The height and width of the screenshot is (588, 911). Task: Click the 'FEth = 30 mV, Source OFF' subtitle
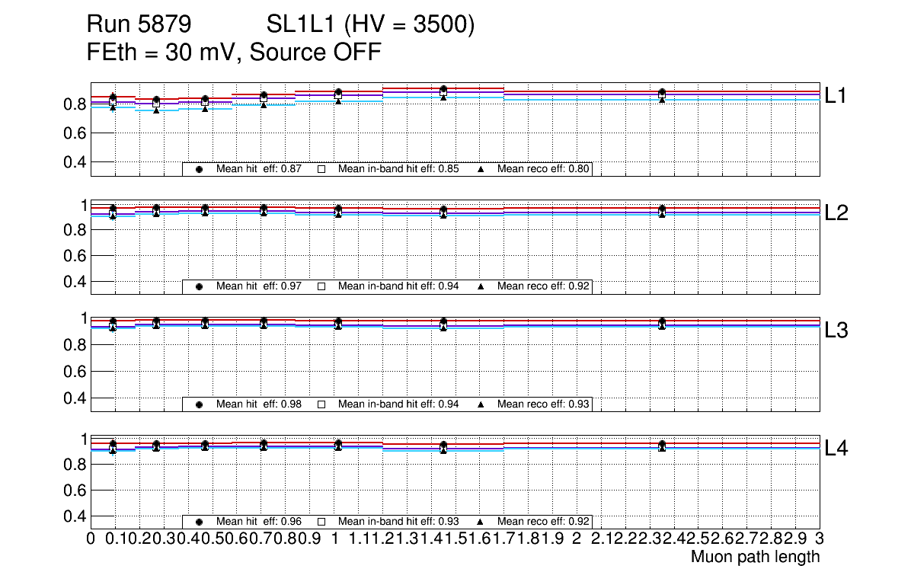234,53
